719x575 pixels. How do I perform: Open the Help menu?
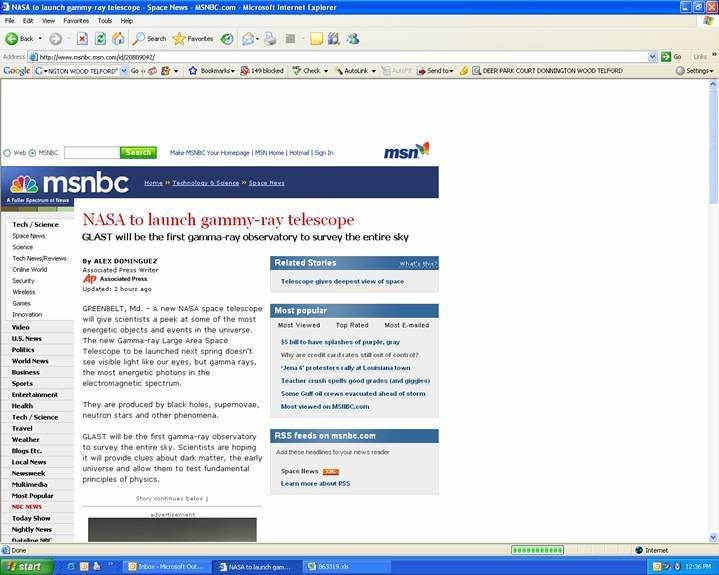127,21
